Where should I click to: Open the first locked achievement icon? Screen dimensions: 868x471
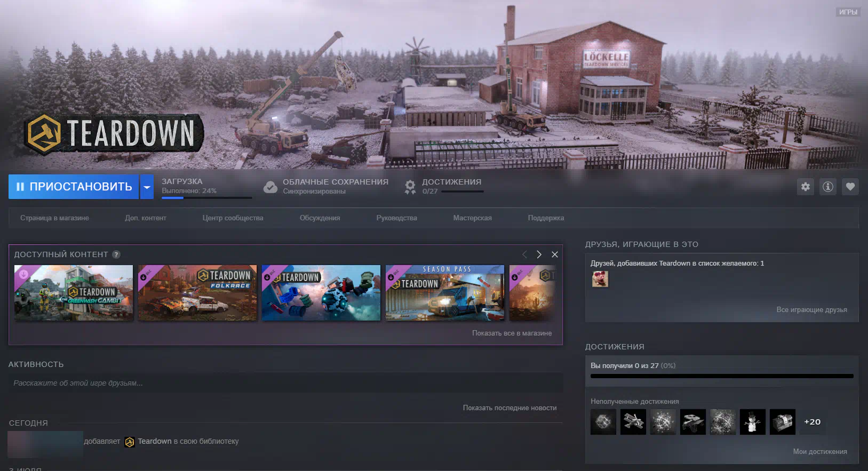tap(603, 422)
